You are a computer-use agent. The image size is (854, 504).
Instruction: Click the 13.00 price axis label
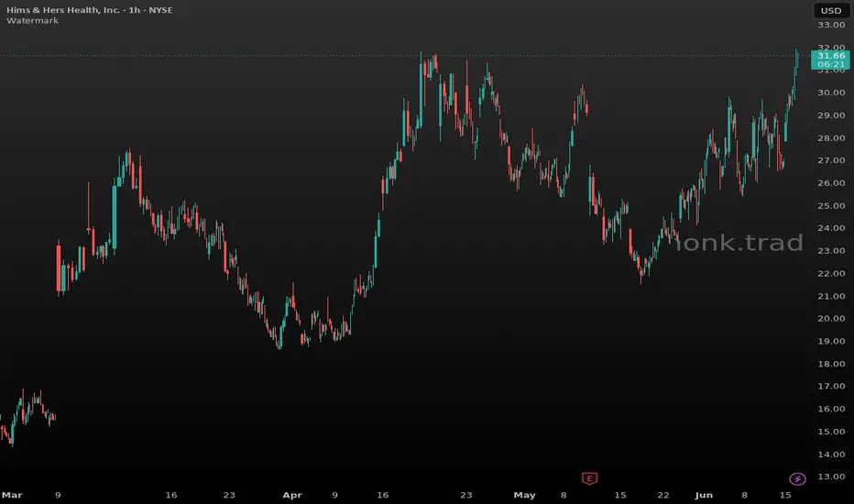(x=830, y=477)
